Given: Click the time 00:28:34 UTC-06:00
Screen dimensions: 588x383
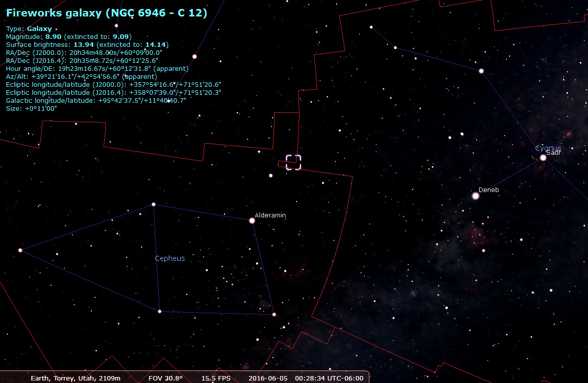Looking at the screenshot, I should (x=329, y=379).
